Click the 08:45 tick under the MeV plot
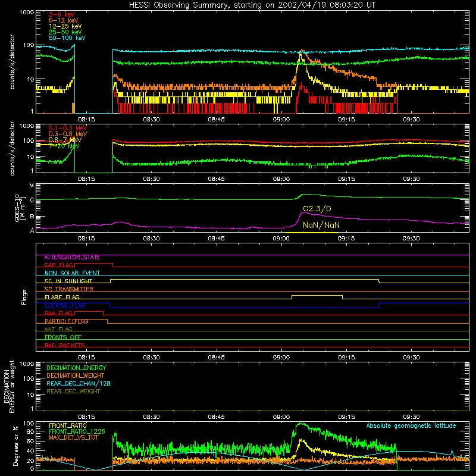476x476 pixels. (x=216, y=179)
